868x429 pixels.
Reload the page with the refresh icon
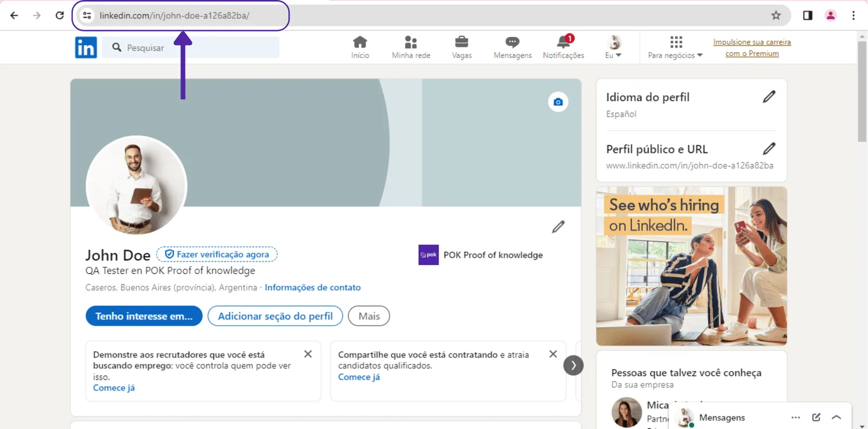[60, 15]
